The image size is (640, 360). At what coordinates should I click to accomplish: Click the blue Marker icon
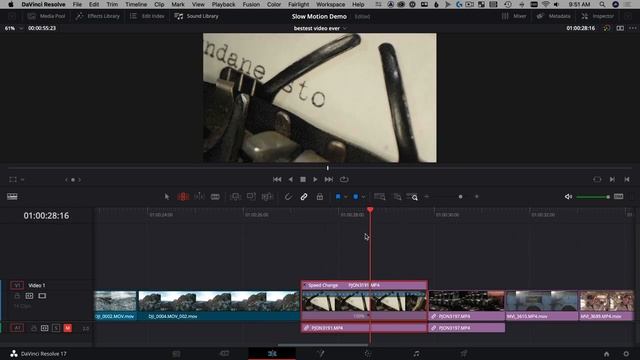coord(356,197)
